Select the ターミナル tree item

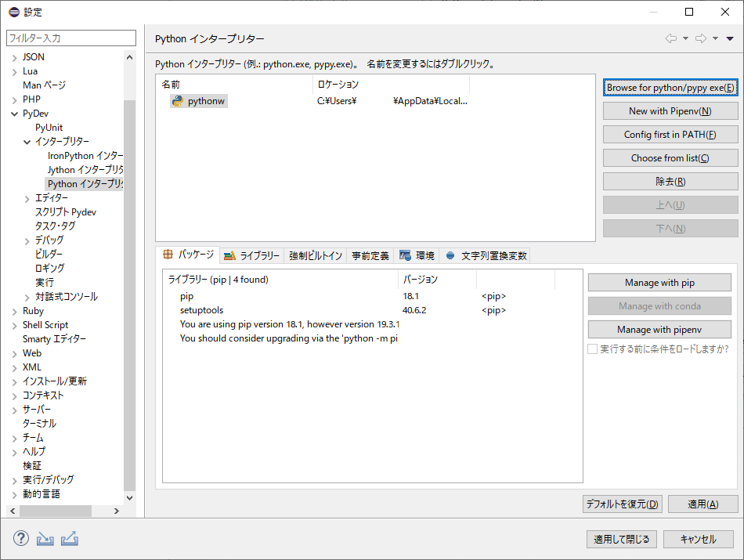click(39, 424)
